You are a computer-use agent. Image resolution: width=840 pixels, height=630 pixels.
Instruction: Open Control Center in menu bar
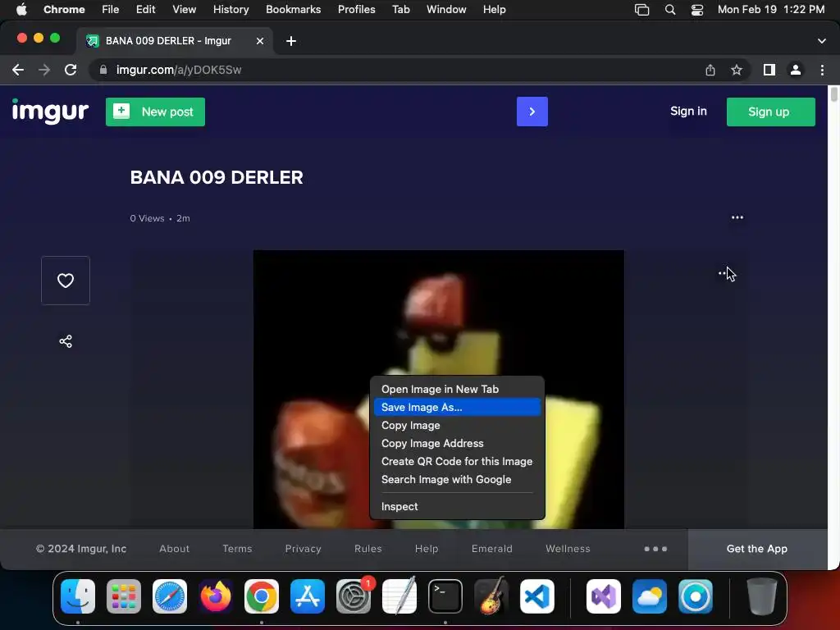point(697,10)
